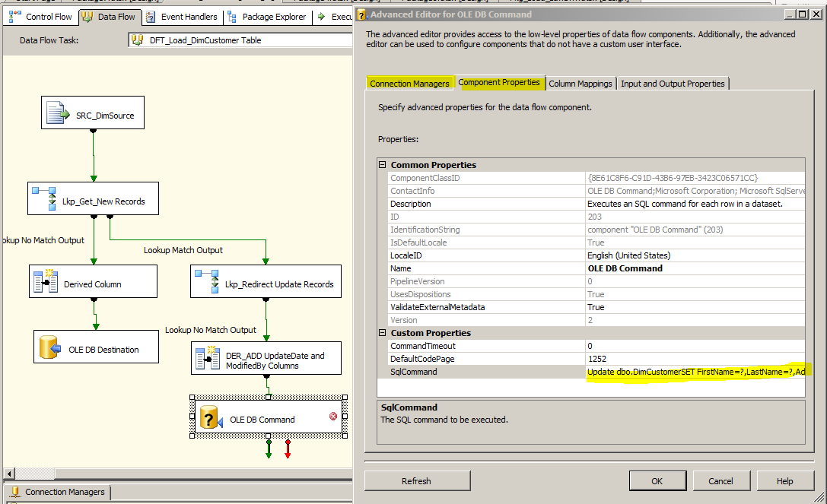Click the OLE DB Command question mark icon
This screenshot has height=504, width=827.
[x=208, y=416]
